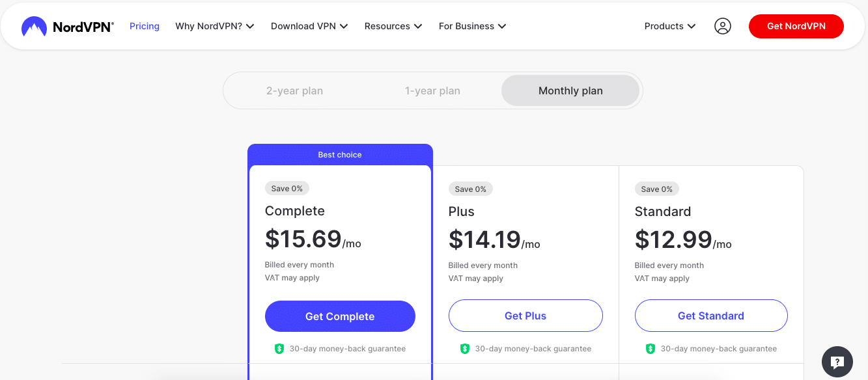Switch billing to the 1-year plan
Viewport: 868px width, 380px height.
(x=432, y=90)
